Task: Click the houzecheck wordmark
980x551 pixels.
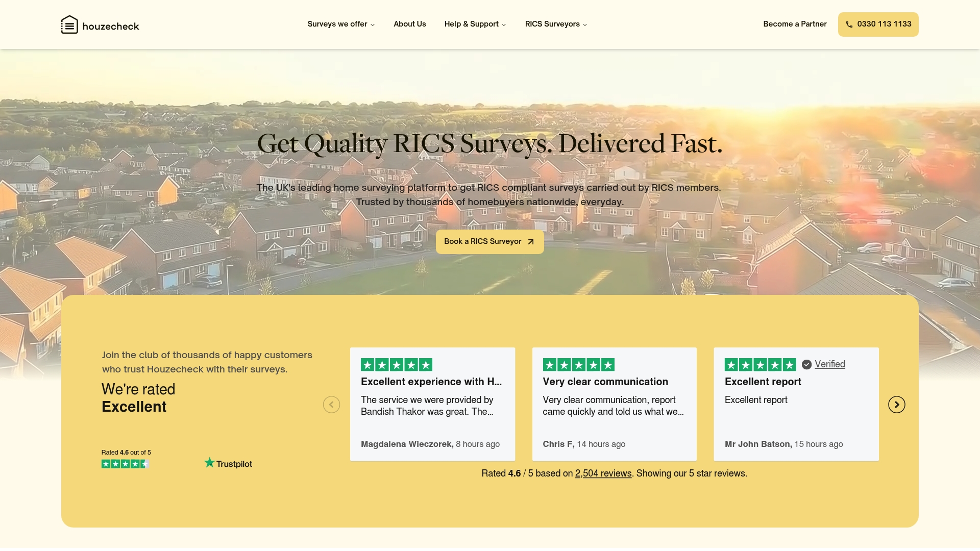Action: click(x=111, y=27)
